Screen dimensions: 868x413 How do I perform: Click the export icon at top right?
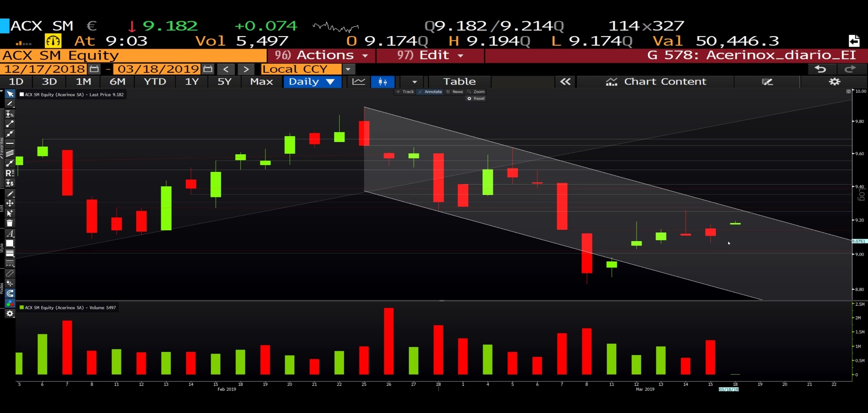[854, 41]
